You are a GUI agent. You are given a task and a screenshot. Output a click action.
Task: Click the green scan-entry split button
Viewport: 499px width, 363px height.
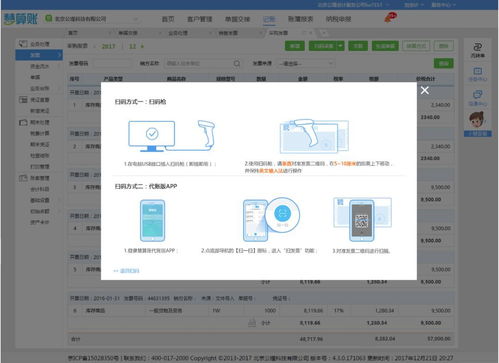click(323, 46)
